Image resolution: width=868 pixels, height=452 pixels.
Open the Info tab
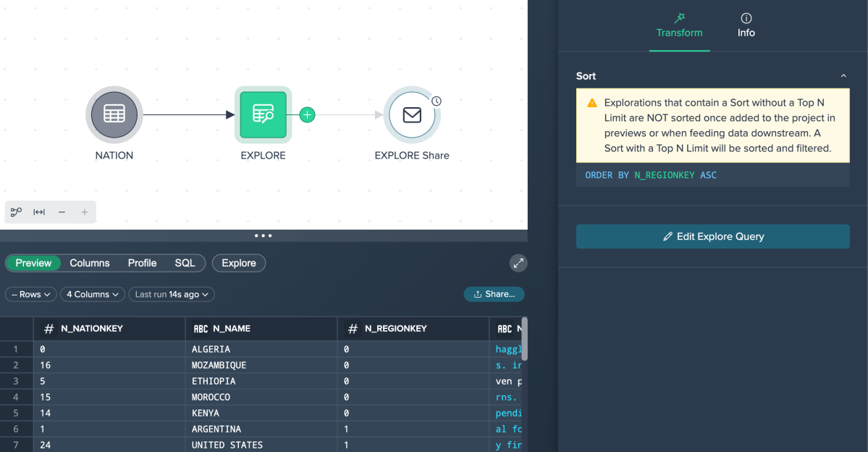(x=746, y=26)
